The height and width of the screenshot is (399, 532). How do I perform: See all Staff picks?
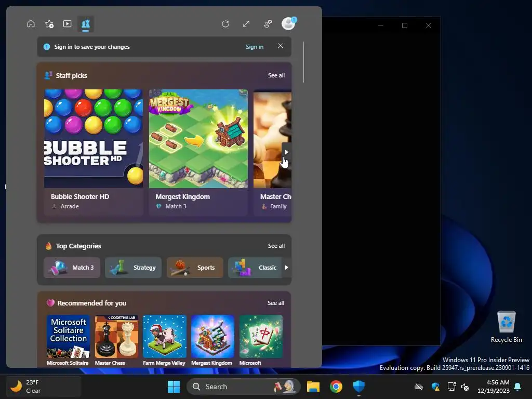tap(276, 75)
